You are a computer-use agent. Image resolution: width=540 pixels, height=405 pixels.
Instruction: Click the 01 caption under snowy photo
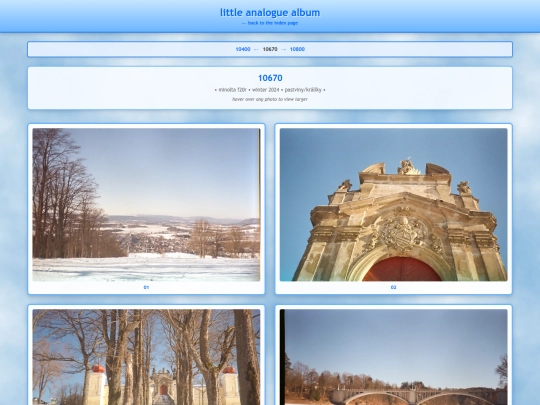pyautogui.click(x=146, y=287)
